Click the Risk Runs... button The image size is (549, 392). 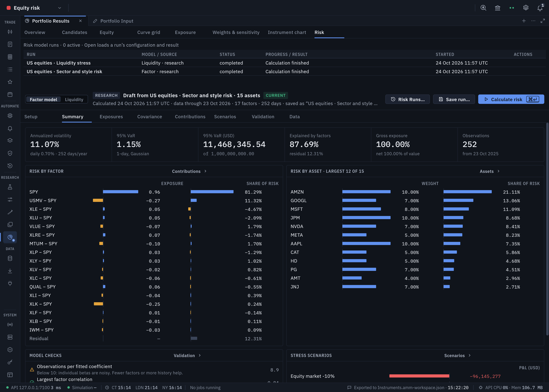click(408, 99)
